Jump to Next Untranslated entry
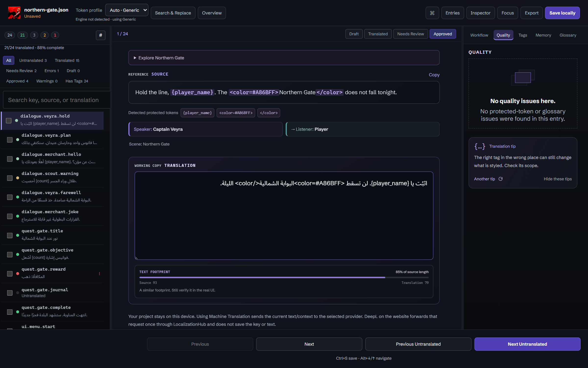 point(527,344)
